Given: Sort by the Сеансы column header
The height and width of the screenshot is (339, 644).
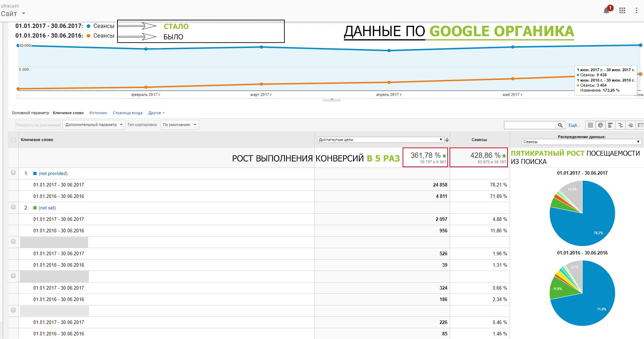Looking at the screenshot, I should pos(479,140).
